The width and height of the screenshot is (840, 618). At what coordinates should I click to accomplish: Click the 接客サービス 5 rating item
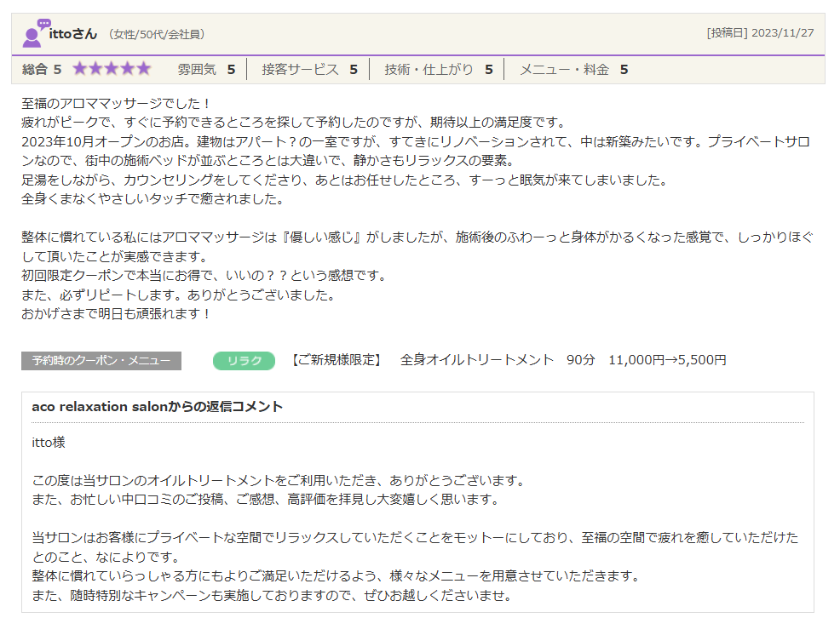[x=309, y=70]
